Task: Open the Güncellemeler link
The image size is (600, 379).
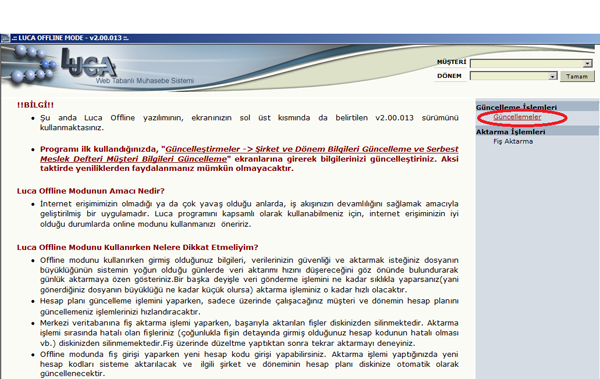Action: 517,117
